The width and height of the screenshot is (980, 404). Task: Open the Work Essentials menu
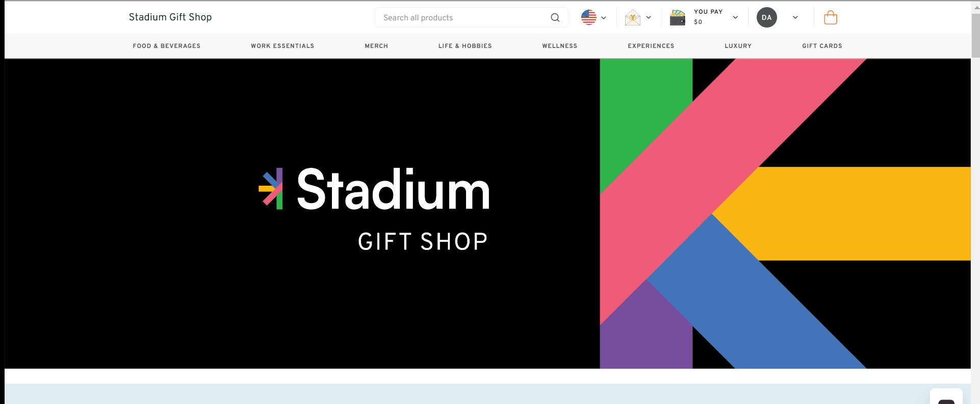pos(282,46)
